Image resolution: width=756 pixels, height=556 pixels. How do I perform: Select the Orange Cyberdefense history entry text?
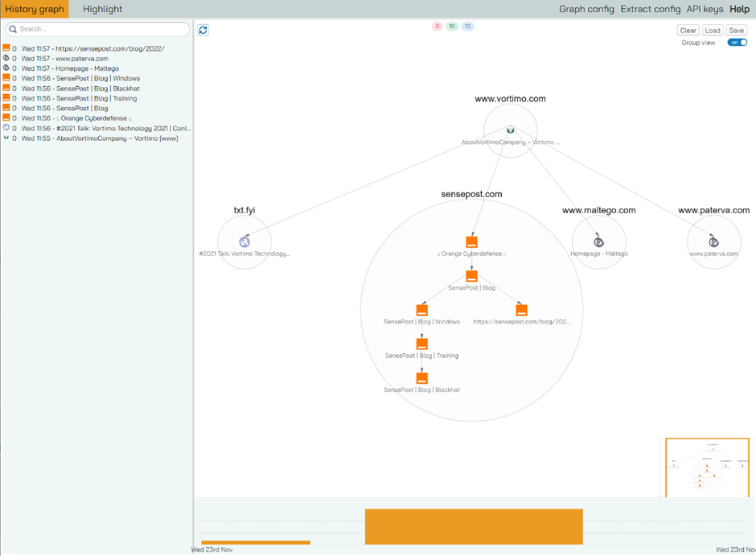click(76, 118)
